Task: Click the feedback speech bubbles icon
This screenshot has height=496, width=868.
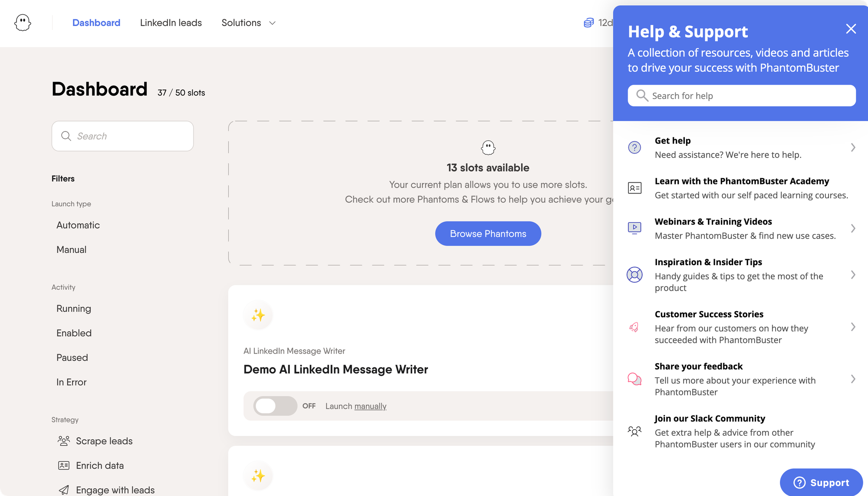Action: (635, 379)
